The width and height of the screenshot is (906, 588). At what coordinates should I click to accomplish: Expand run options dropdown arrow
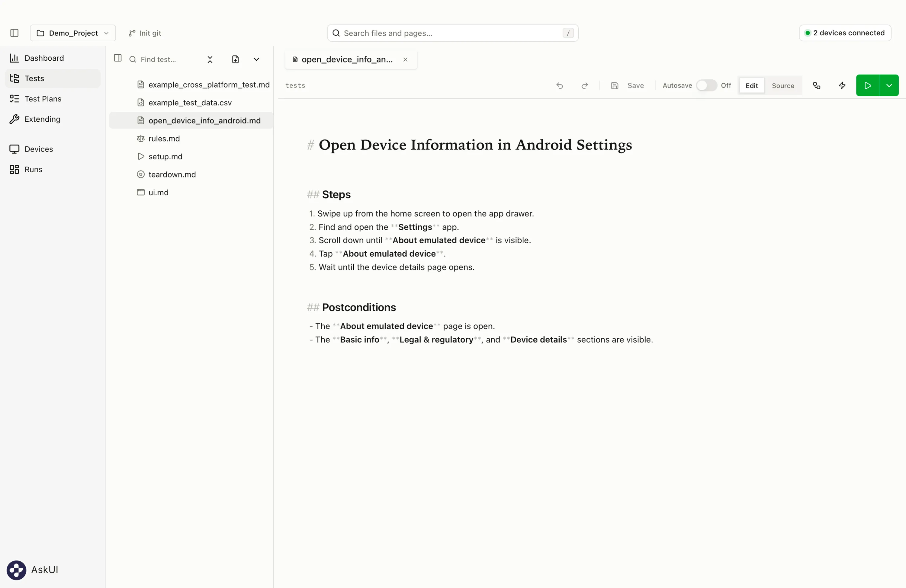point(889,86)
